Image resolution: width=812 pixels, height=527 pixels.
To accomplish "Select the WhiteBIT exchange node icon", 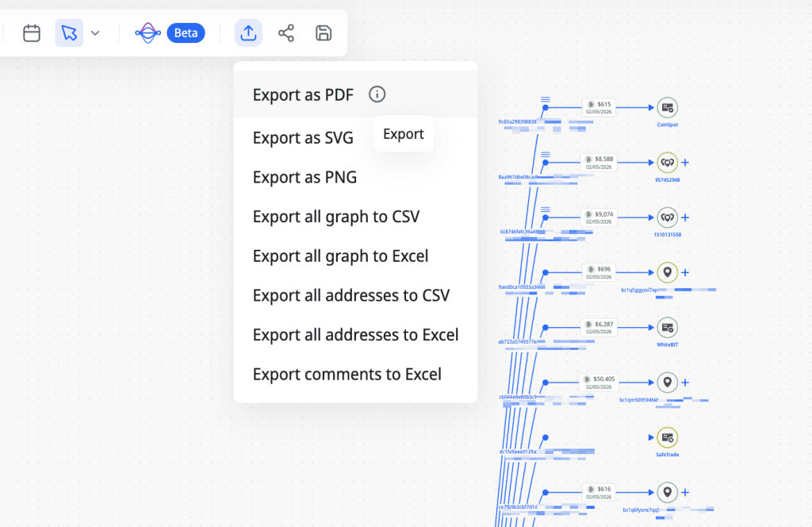I will [x=668, y=328].
